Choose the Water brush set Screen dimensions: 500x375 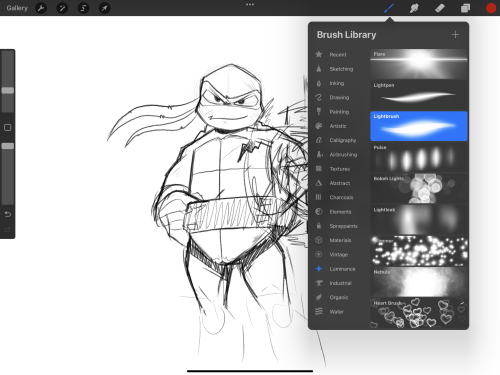[x=336, y=312]
